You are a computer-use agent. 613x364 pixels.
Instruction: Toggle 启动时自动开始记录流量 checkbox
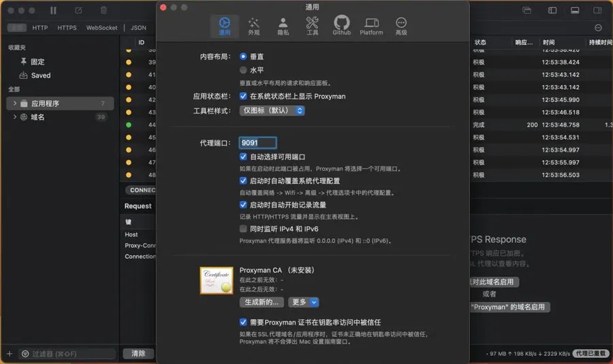pyautogui.click(x=243, y=205)
